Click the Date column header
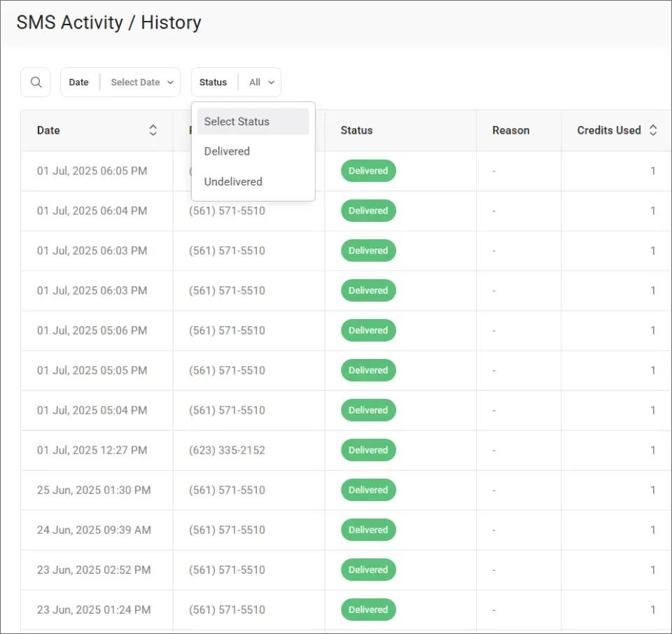The height and width of the screenshot is (634, 672). pyautogui.click(x=48, y=130)
